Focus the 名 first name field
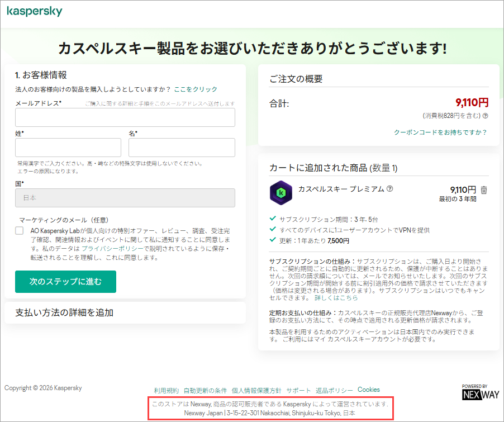This screenshot has width=504, height=422. (x=182, y=148)
